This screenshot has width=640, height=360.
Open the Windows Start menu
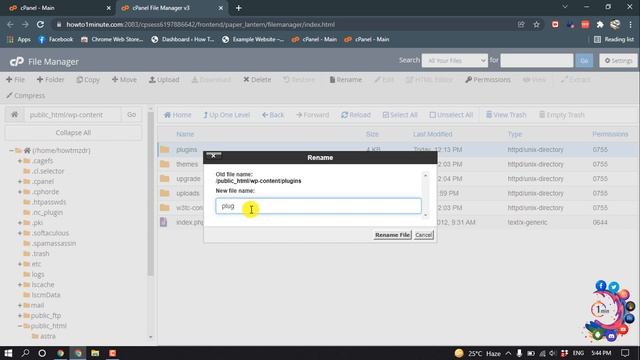[x=8, y=353]
